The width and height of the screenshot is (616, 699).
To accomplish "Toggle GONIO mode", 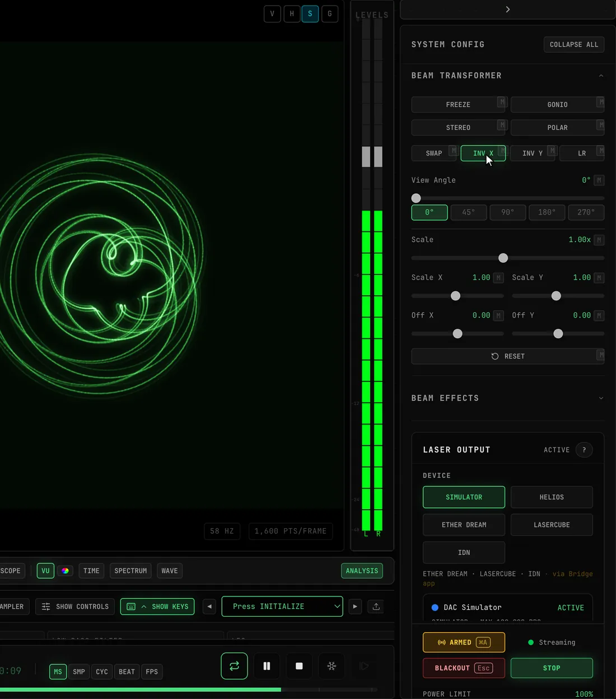I will click(x=557, y=105).
